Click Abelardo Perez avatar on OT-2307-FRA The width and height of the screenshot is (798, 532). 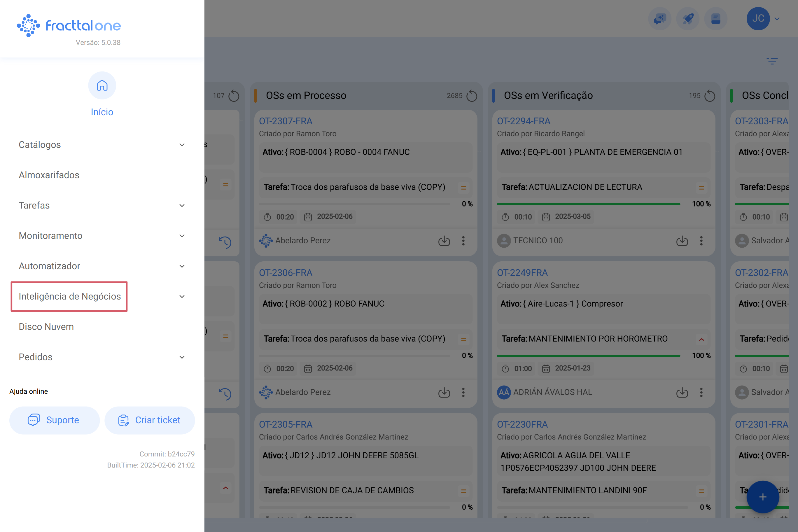click(266, 241)
